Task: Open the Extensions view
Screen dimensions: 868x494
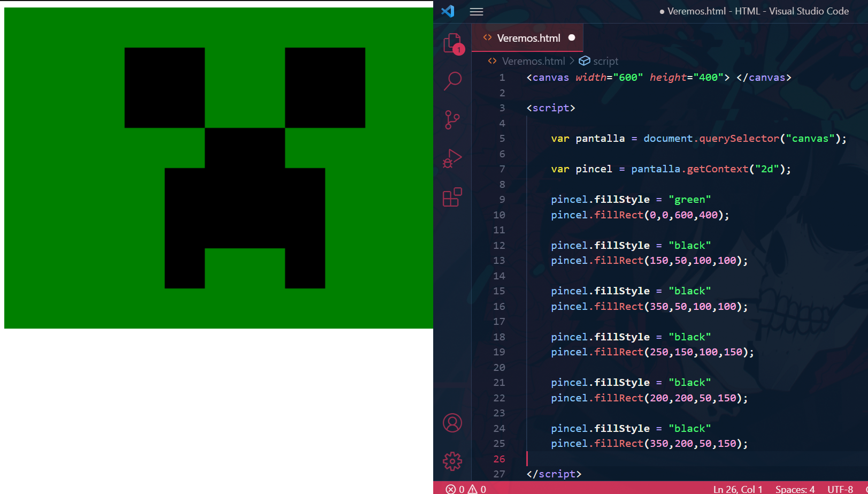Action: [452, 197]
